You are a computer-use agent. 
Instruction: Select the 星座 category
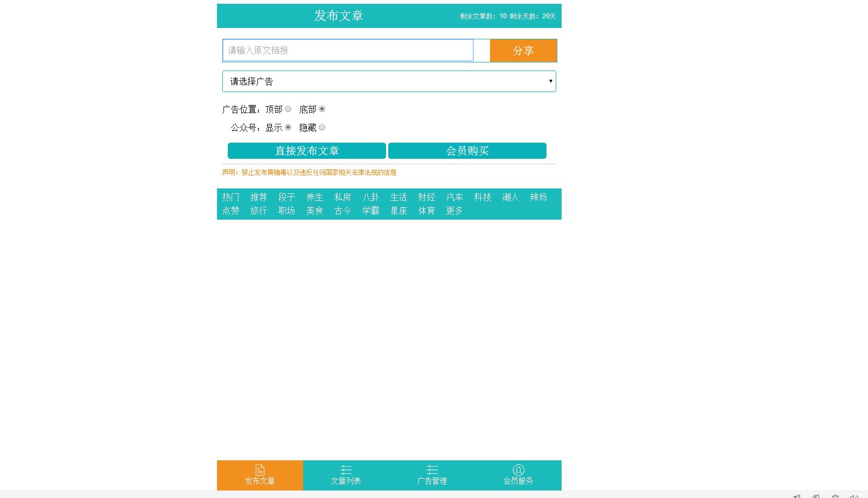[399, 211]
